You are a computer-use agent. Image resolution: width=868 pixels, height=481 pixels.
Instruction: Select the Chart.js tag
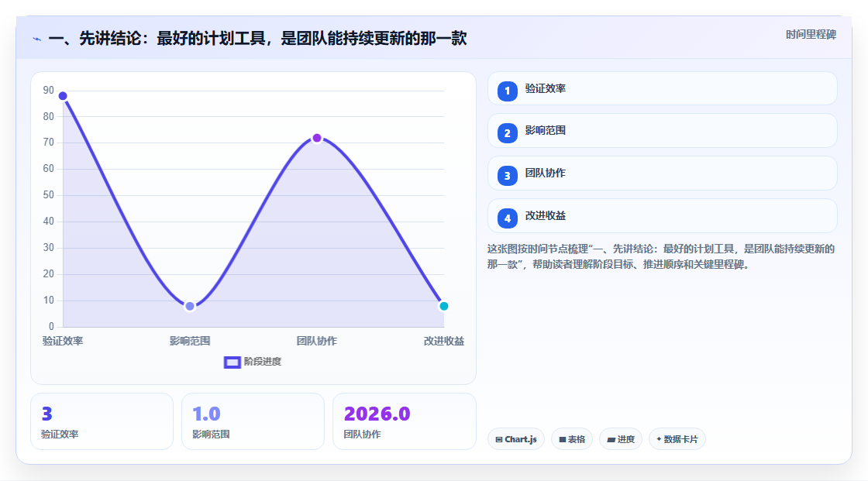516,439
